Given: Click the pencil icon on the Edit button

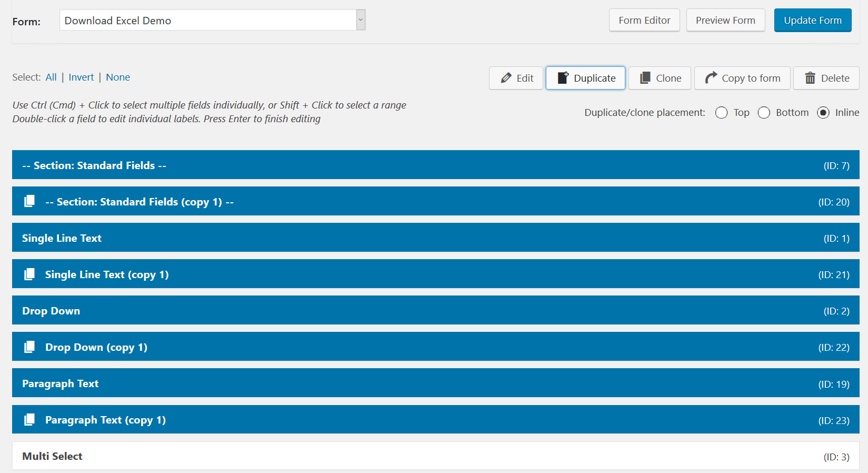Looking at the screenshot, I should pyautogui.click(x=506, y=78).
